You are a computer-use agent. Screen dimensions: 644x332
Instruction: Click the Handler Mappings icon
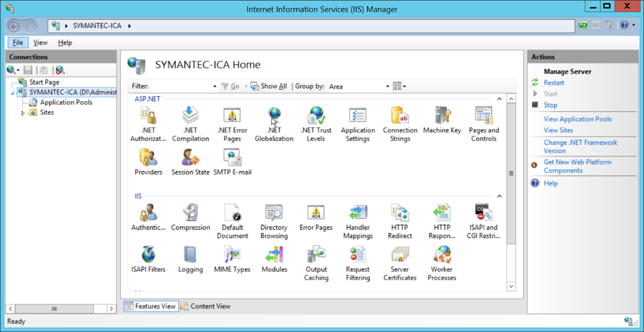click(x=358, y=215)
